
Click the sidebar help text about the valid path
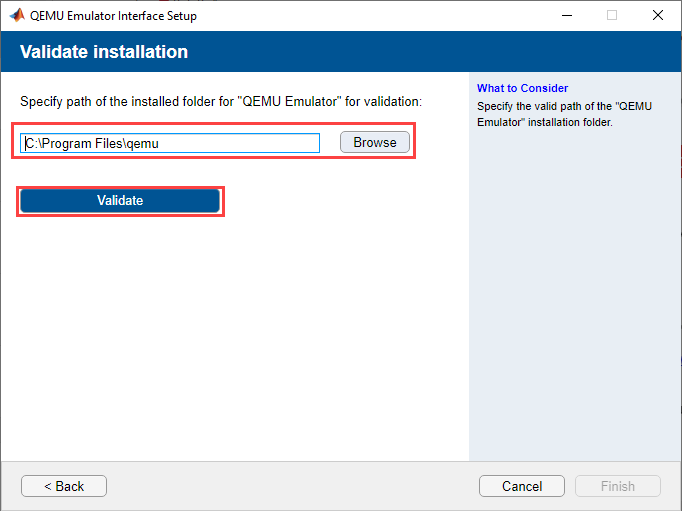564,114
